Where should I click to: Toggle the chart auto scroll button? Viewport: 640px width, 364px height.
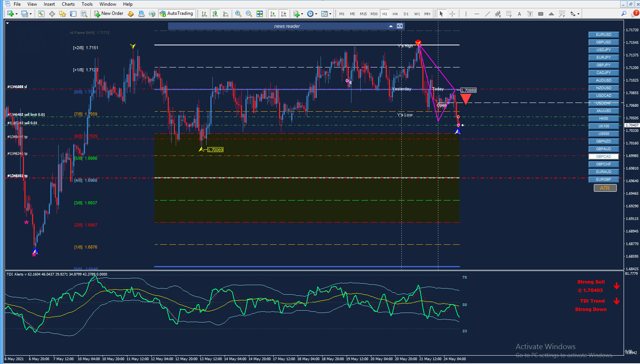coord(273,14)
